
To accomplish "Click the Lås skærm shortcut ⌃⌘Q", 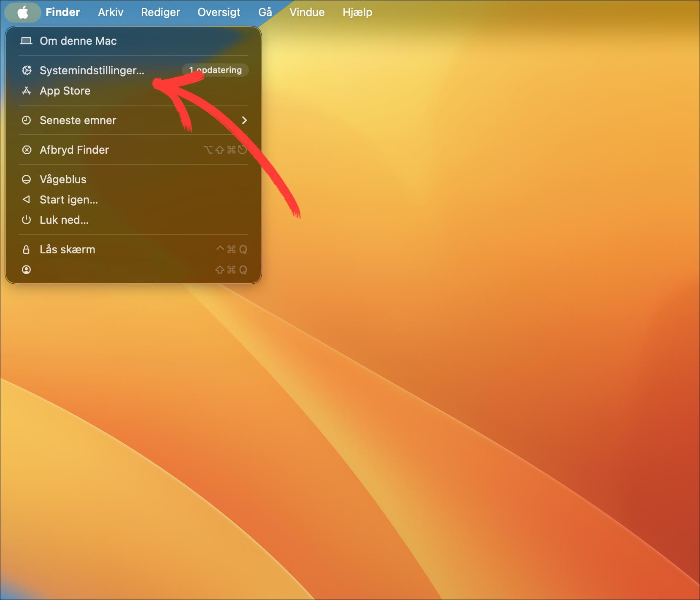I will pyautogui.click(x=231, y=250).
